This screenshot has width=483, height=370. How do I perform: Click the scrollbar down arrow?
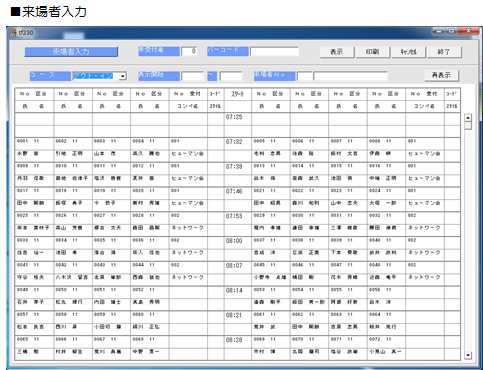468,355
